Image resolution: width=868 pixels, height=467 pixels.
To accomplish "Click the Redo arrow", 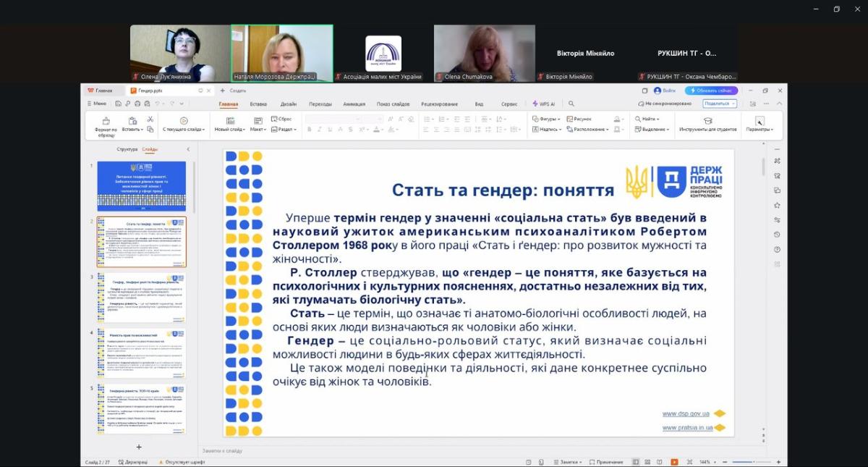I will point(174,104).
